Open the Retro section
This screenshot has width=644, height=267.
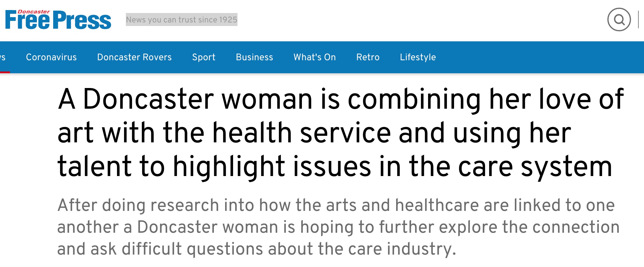tap(368, 57)
